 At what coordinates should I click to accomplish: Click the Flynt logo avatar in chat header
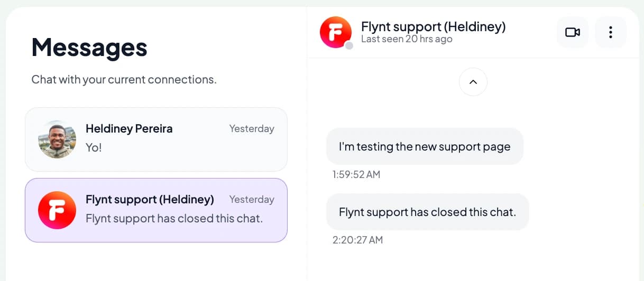pyautogui.click(x=336, y=32)
